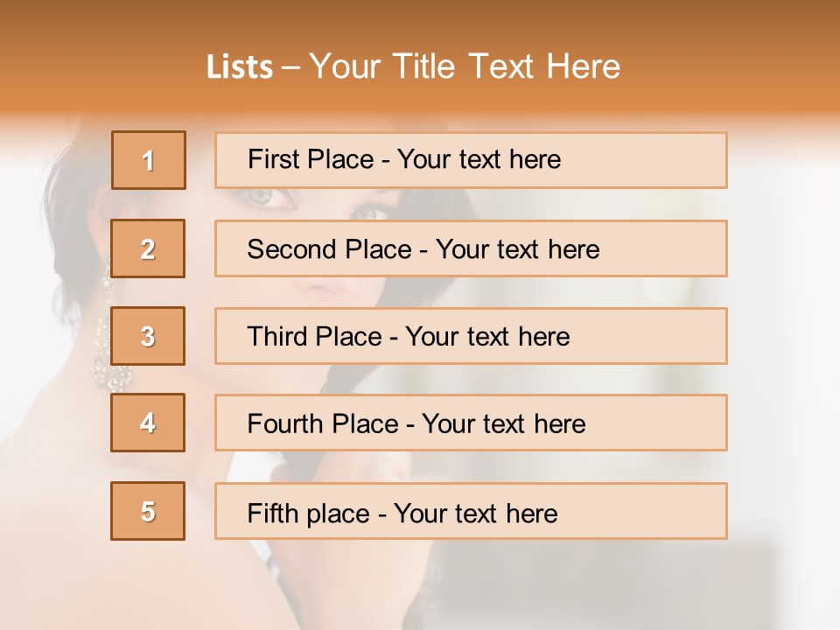Click the words 'Second Place' in second bar
Image resolution: width=840 pixels, height=630 pixels.
(x=330, y=249)
